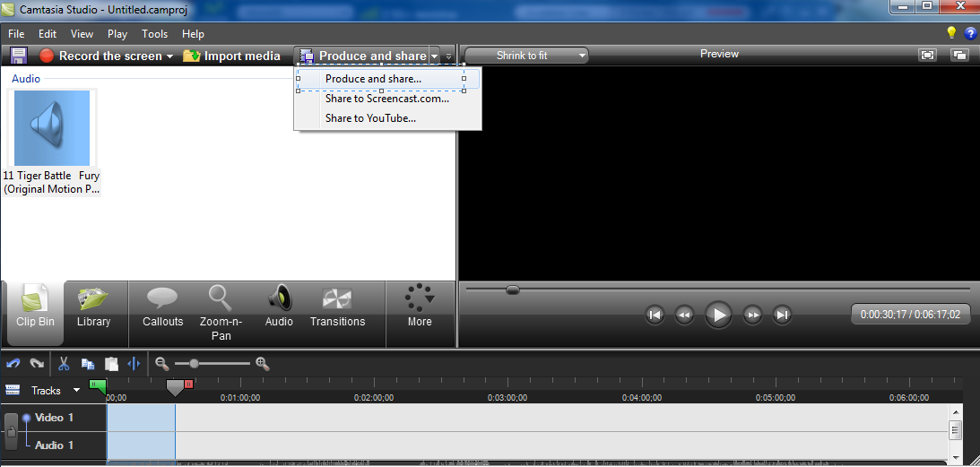
Task: Click the timeline vertical scrollbar handle
Action: click(x=955, y=430)
